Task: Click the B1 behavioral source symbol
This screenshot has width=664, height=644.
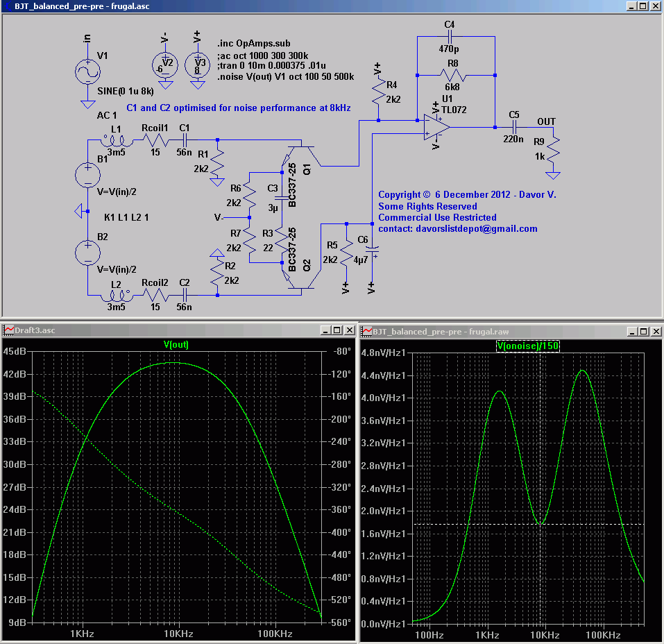Action: click(88, 174)
